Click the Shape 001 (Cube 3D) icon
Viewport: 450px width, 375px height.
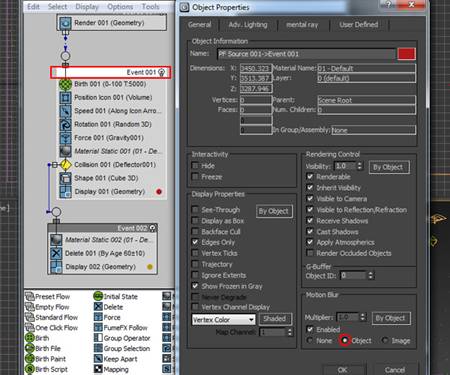65,178
